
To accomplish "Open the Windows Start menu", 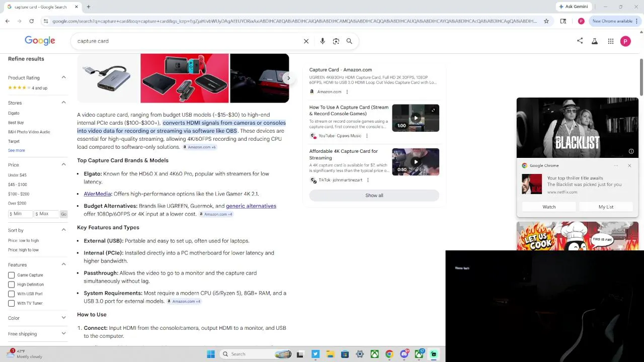I will (x=211, y=354).
